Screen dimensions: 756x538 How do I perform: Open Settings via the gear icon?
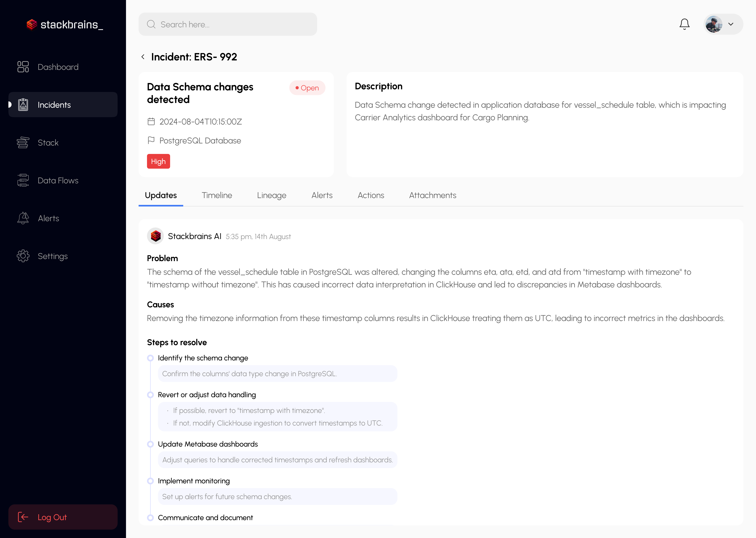point(23,256)
